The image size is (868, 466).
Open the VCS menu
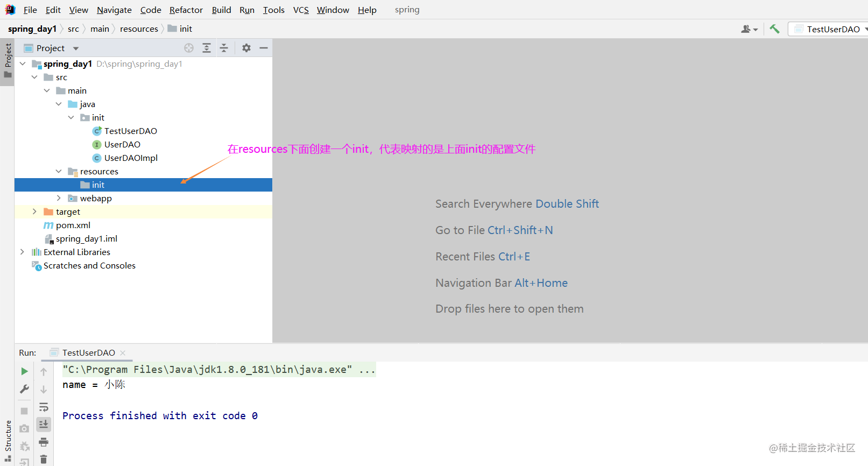pyautogui.click(x=301, y=10)
